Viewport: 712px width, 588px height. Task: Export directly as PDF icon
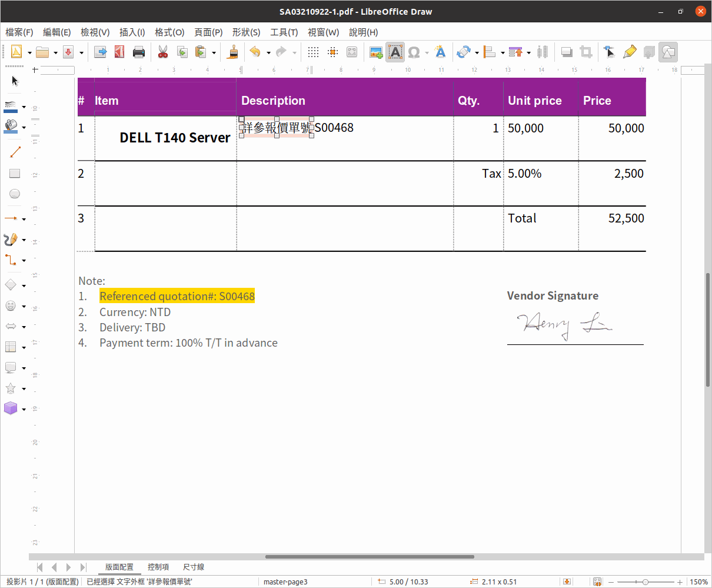click(119, 52)
